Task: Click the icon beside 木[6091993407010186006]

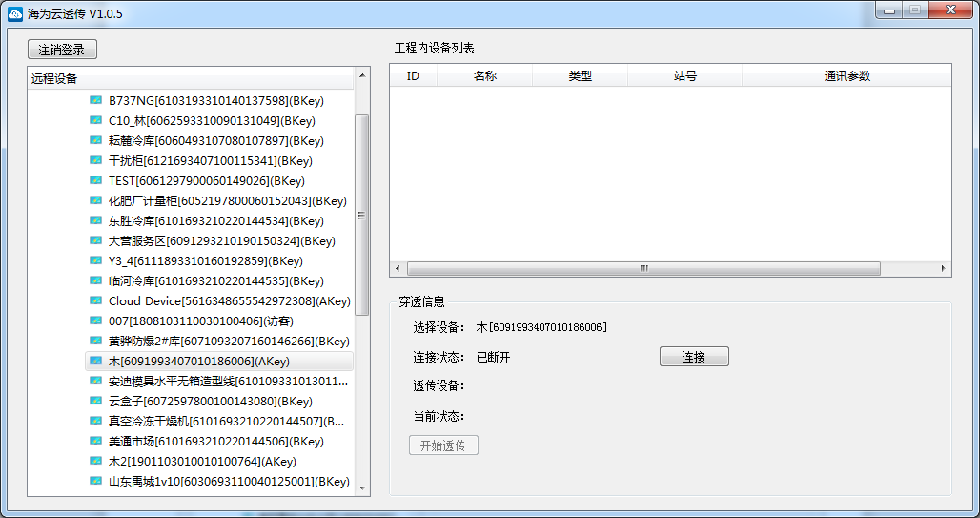Action: [x=95, y=361]
